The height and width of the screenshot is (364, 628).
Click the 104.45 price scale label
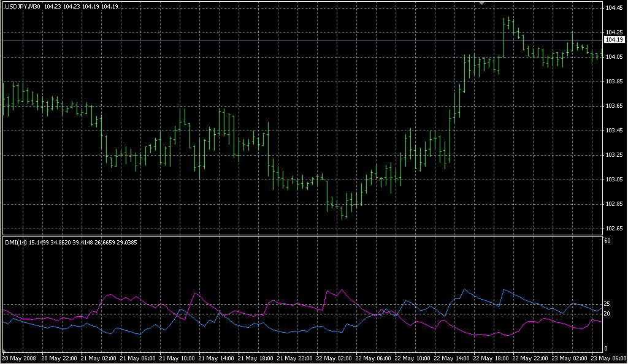[614, 8]
